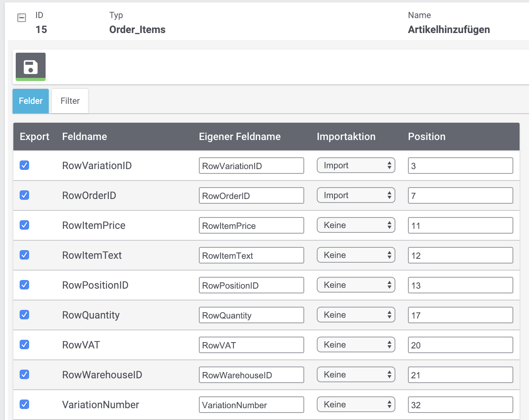Disable export for RowItemPrice
The image size is (529, 420).
point(24,225)
